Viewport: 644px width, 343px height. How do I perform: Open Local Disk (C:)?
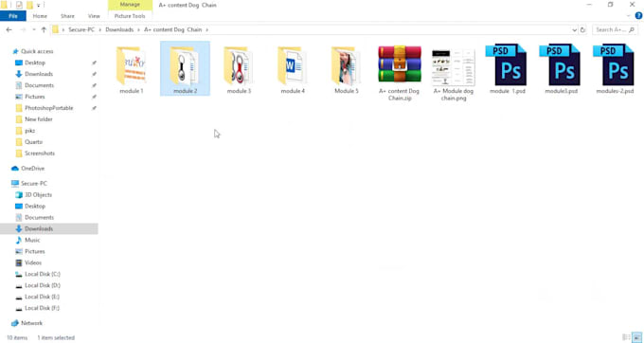tap(43, 274)
